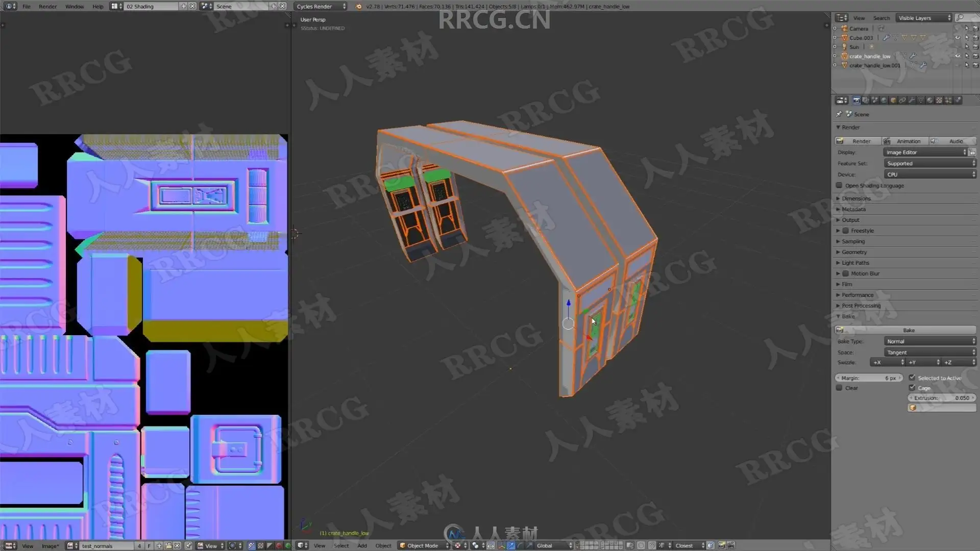Open Bake Type dropdown showing Normal

coord(930,341)
